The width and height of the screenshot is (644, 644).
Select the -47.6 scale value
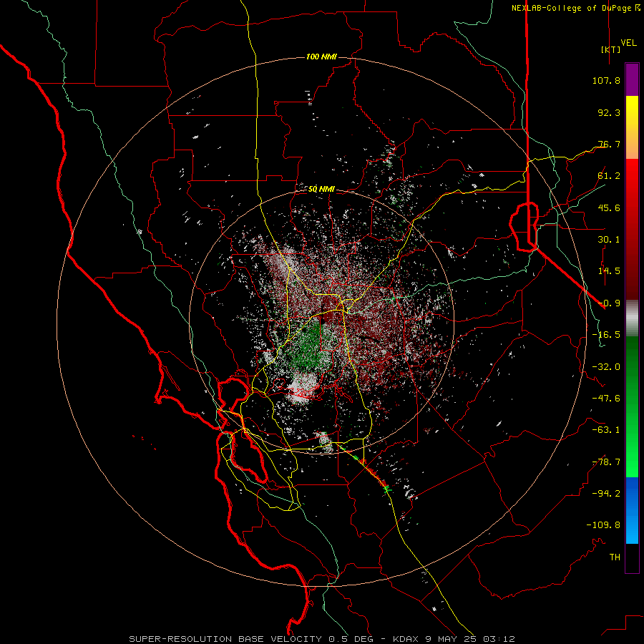[x=606, y=399]
